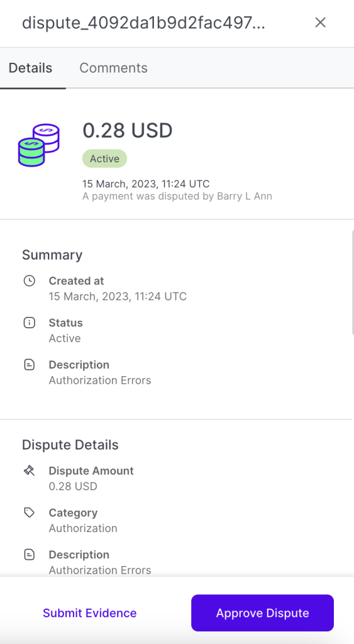This screenshot has height=644, width=354.
Task: Click the 0.28 USD amount heading
Action: tap(128, 131)
